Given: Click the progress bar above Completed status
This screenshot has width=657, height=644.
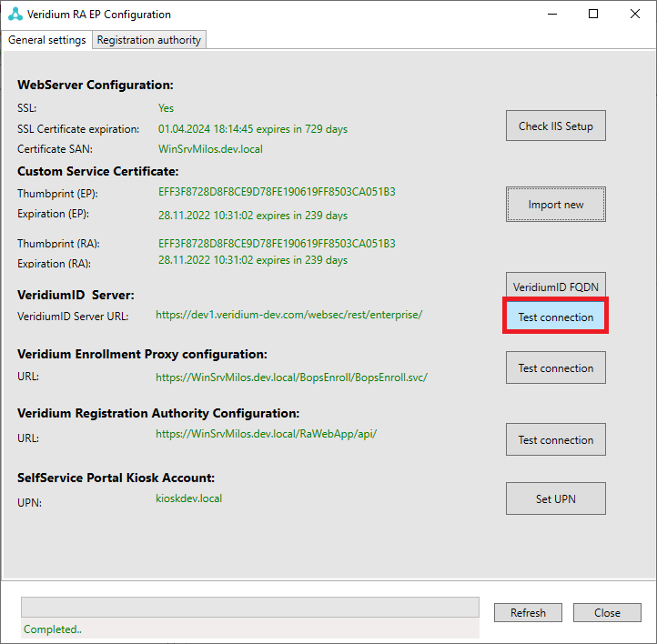Looking at the screenshot, I should pos(249,608).
